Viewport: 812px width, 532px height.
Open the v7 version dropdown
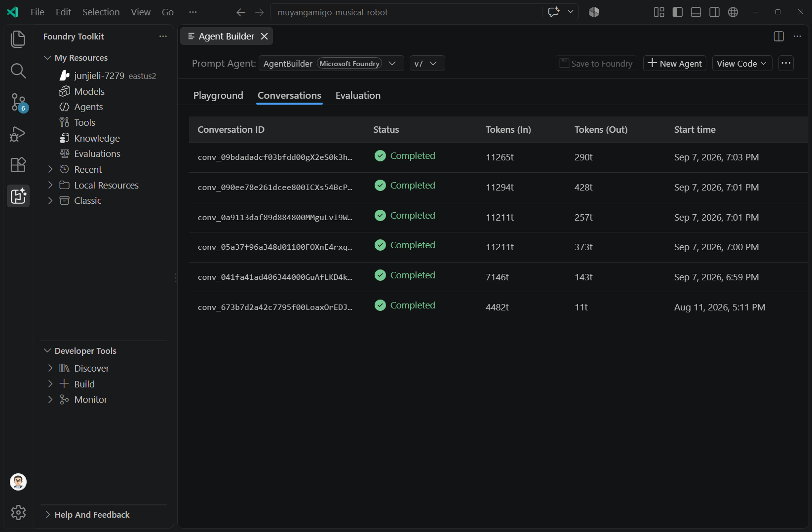coord(427,63)
